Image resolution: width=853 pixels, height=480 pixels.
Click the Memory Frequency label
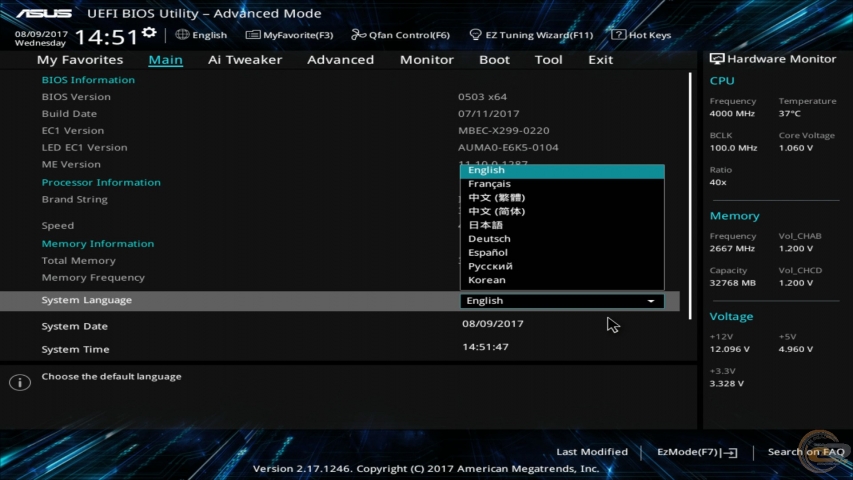pyautogui.click(x=93, y=278)
